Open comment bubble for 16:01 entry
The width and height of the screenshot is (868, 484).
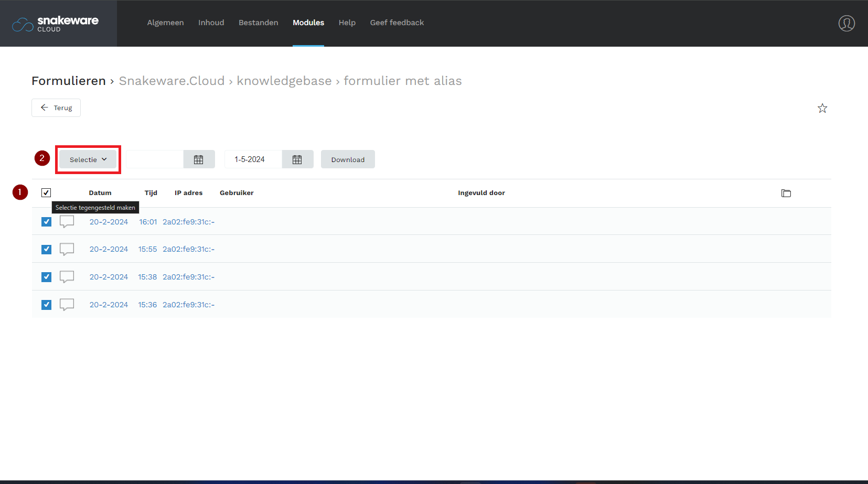(x=67, y=222)
